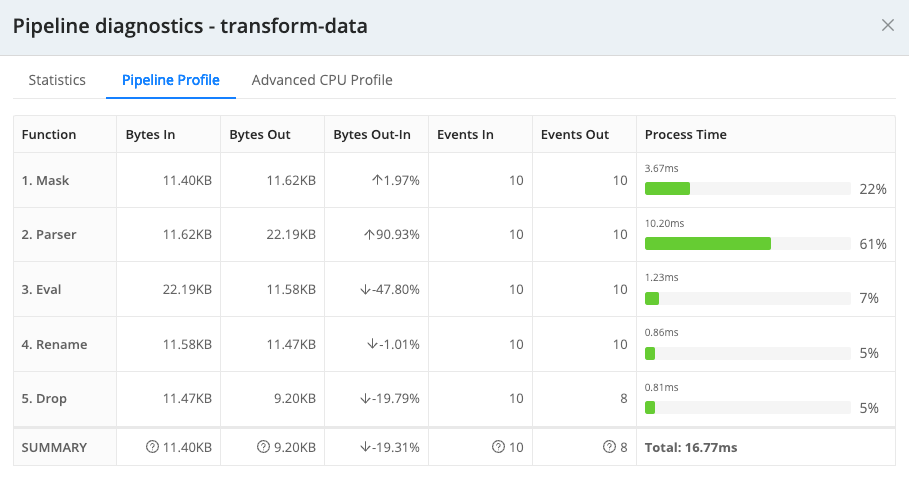The image size is (909, 480).
Task: Click the Events In summary help icon
Action: click(498, 448)
